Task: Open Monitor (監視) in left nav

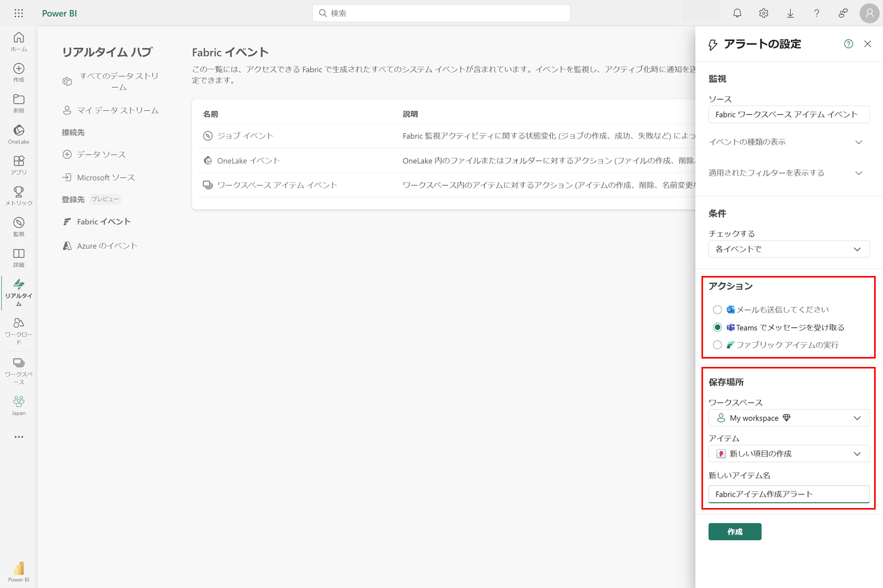Action: click(19, 227)
